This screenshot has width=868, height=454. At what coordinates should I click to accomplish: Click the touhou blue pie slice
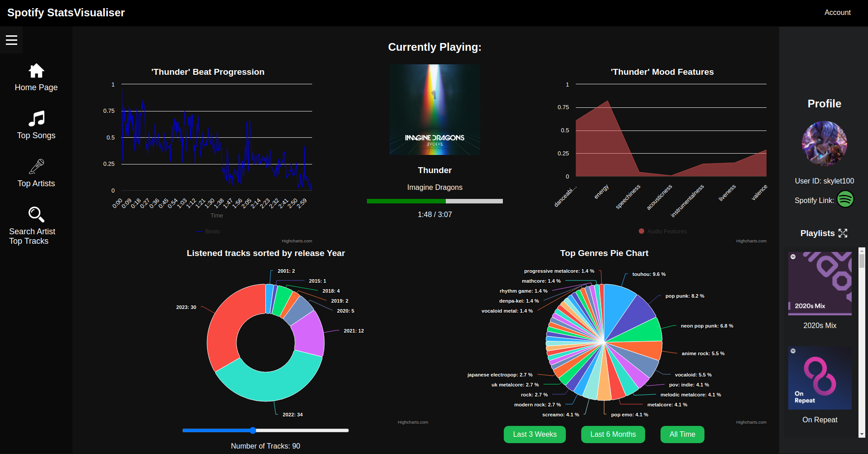[617, 308]
